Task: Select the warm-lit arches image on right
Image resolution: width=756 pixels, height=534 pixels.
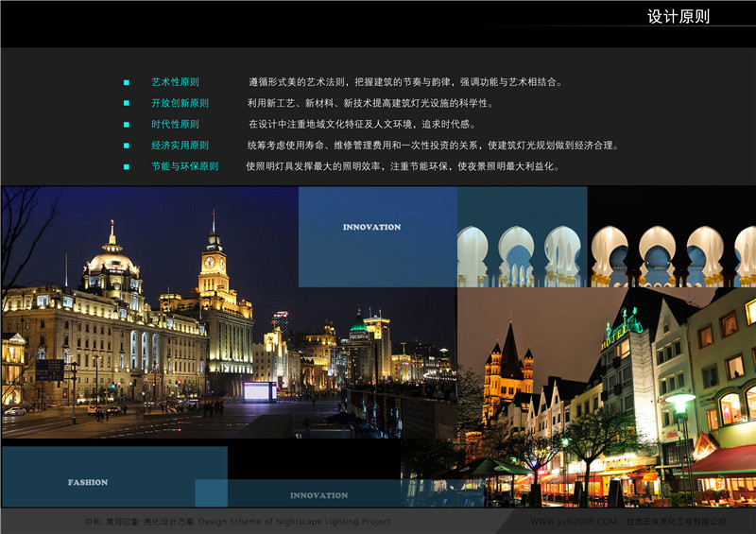Action: (671, 236)
